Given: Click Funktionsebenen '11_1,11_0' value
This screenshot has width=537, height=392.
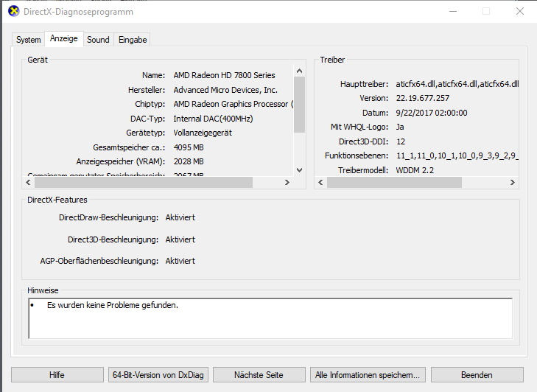Looking at the screenshot, I should (x=457, y=156).
